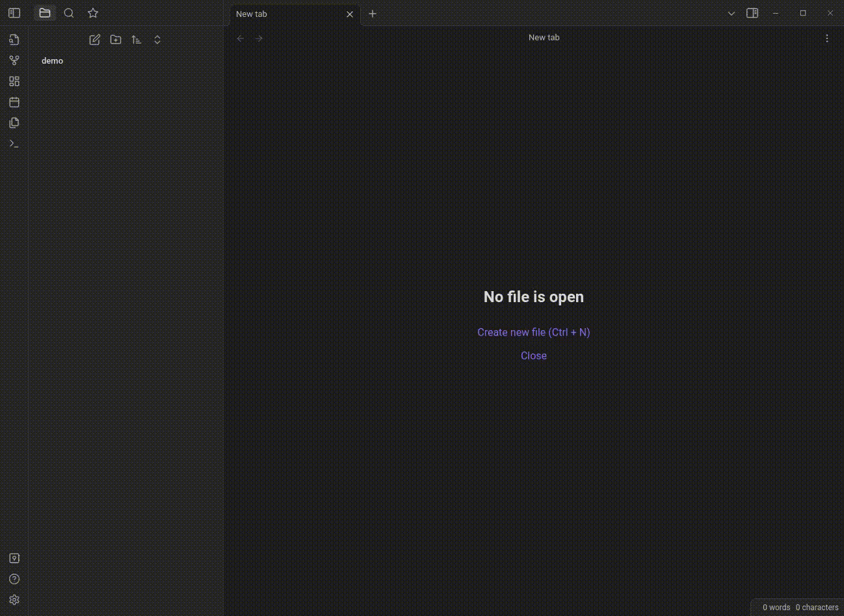This screenshot has width=844, height=616.
Task: Create a new note
Action: pyautogui.click(x=95, y=40)
